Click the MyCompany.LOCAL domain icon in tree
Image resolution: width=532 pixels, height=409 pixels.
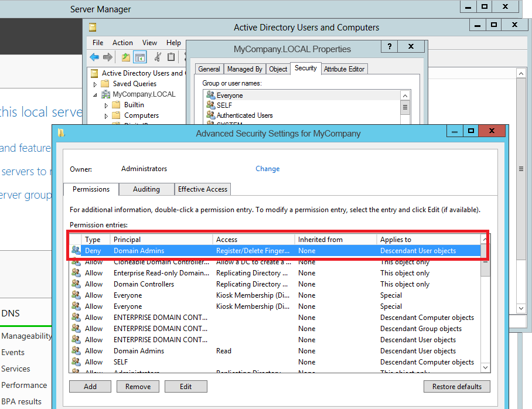pyautogui.click(x=105, y=94)
